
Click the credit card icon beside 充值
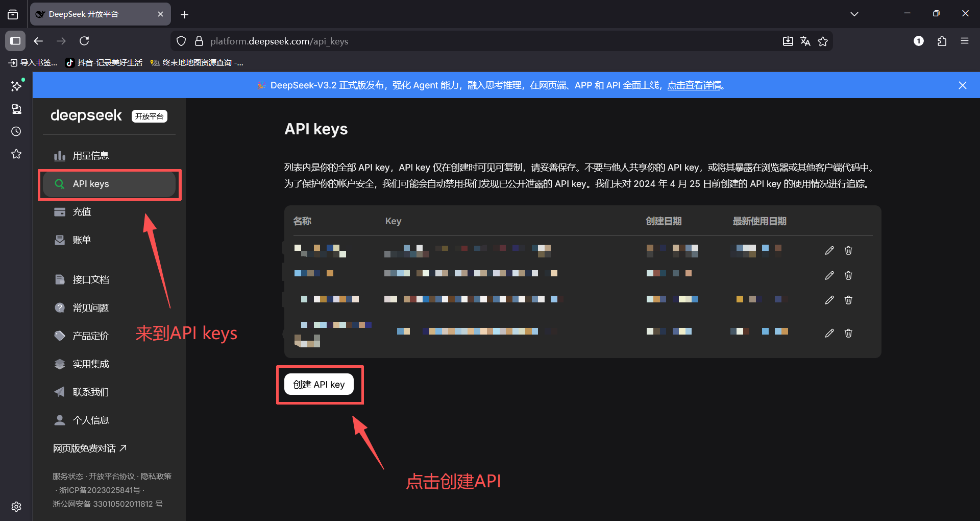(x=60, y=212)
